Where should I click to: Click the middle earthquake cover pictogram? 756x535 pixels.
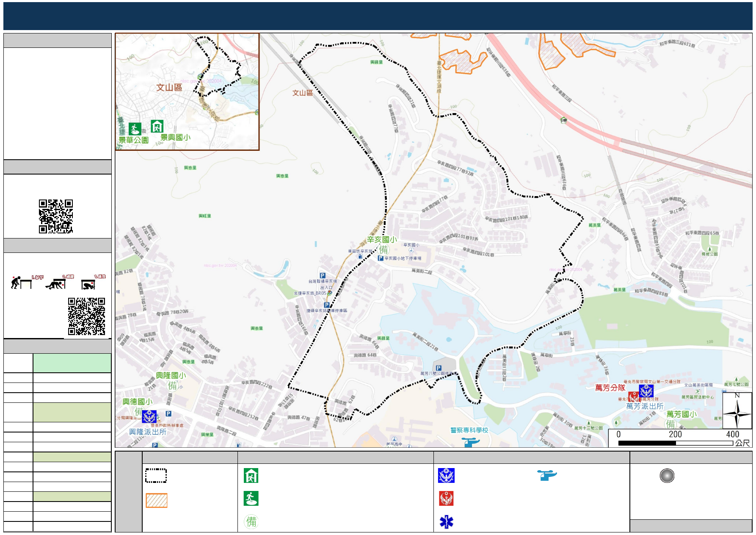tap(59, 282)
